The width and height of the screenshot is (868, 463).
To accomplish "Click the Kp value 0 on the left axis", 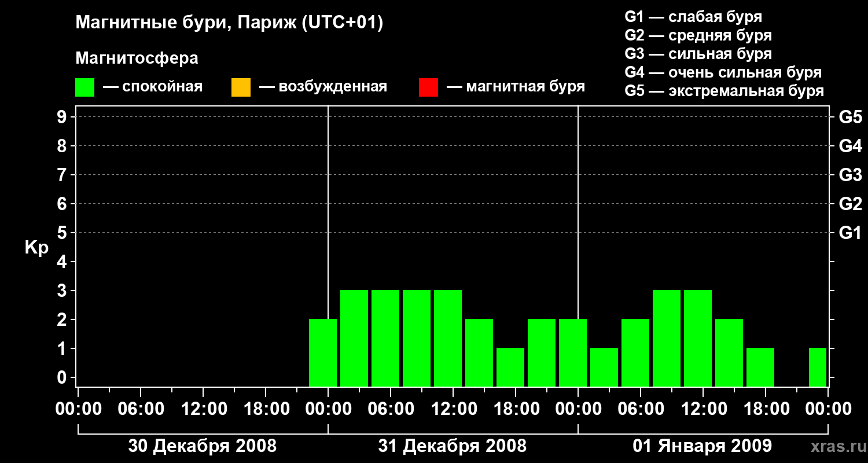I will coord(62,377).
